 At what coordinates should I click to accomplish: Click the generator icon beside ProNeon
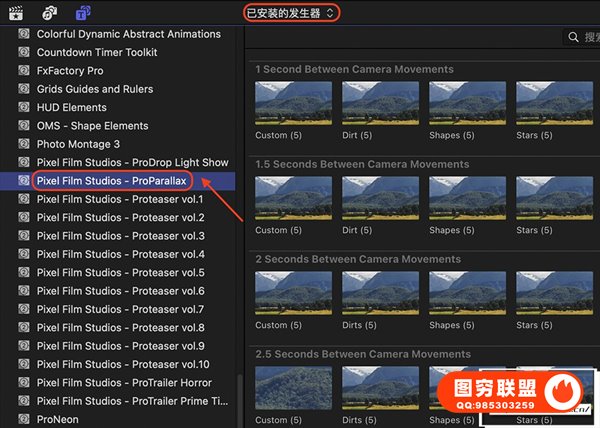24,420
